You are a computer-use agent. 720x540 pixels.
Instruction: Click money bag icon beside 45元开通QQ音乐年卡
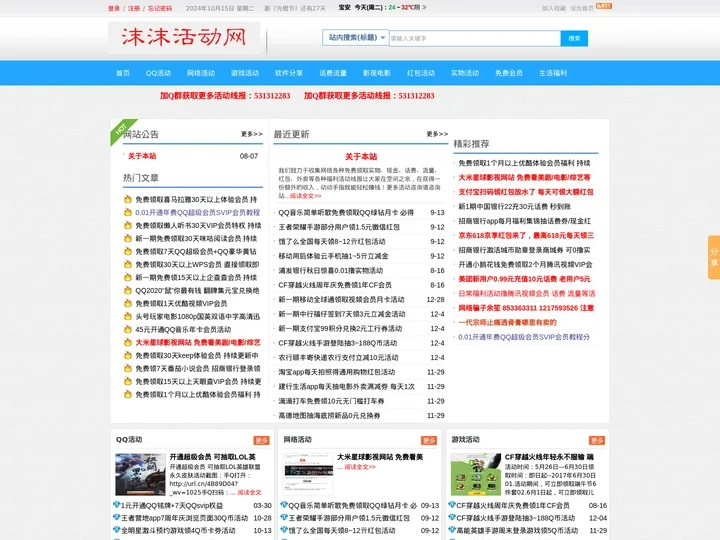(x=128, y=329)
